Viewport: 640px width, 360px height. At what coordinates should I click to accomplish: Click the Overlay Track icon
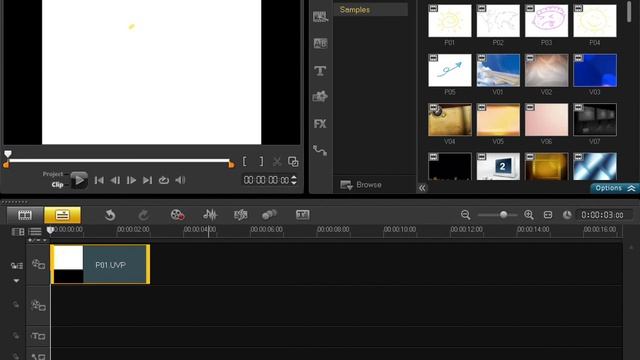coord(38,305)
